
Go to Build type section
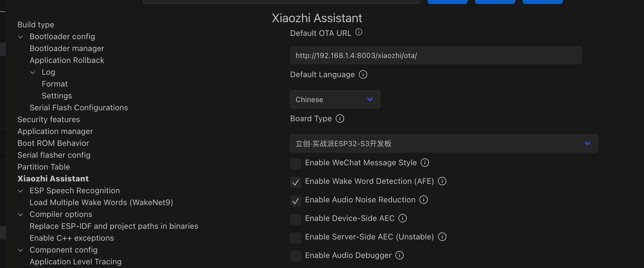(x=36, y=25)
